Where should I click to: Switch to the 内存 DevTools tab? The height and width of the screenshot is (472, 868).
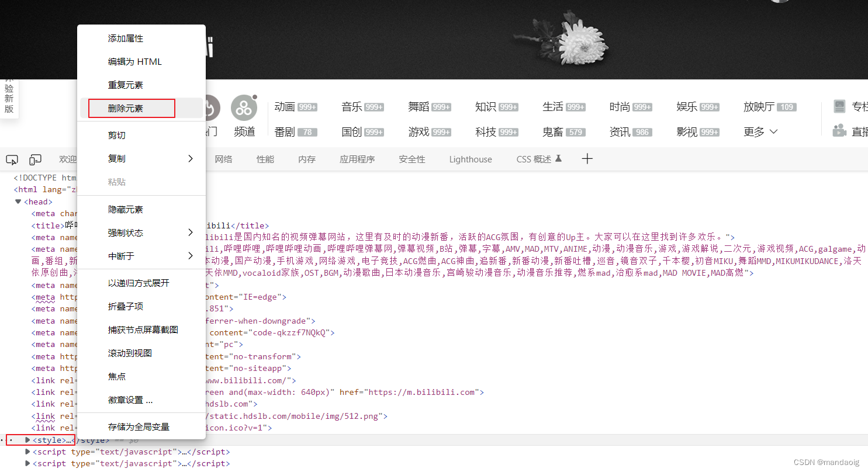point(307,159)
